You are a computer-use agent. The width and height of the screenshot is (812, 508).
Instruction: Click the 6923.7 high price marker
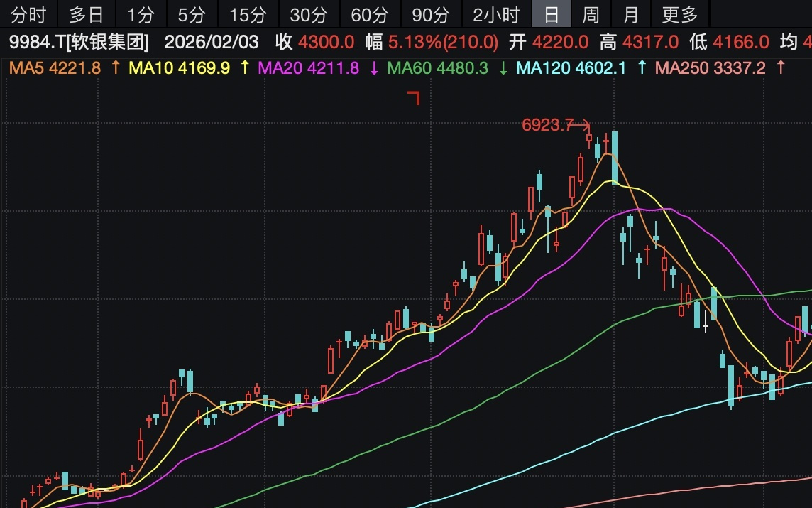click(547, 126)
